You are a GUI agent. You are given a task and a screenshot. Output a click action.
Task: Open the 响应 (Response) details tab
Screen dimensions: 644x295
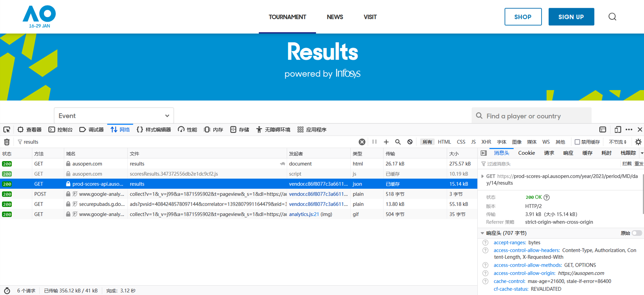tap(568, 153)
